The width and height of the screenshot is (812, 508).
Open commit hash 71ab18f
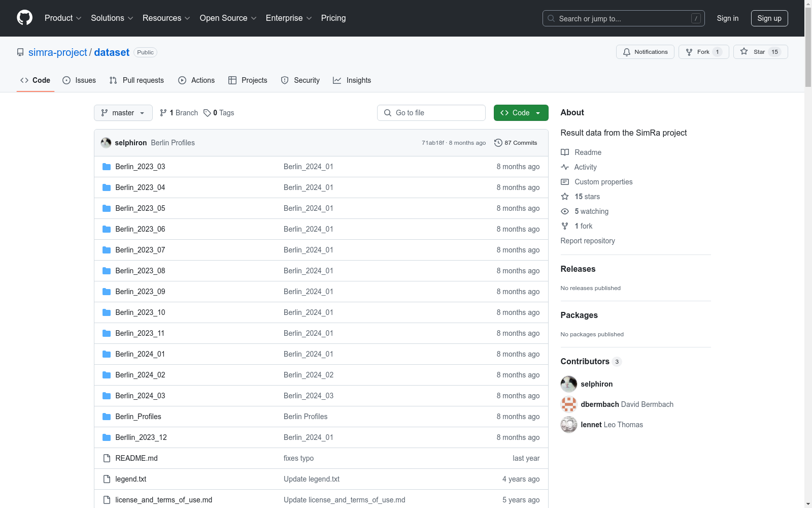[433, 143]
